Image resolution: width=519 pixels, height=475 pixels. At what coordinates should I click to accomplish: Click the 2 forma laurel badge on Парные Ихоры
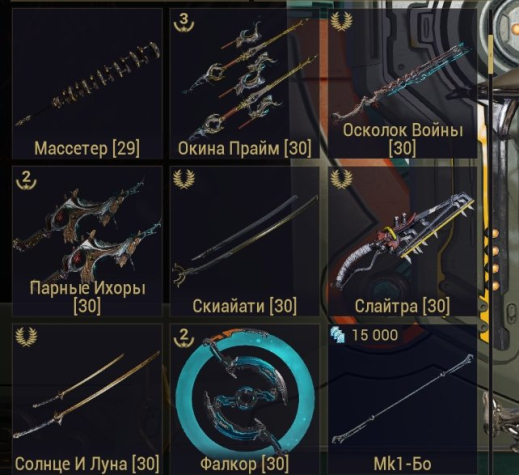click(x=26, y=180)
